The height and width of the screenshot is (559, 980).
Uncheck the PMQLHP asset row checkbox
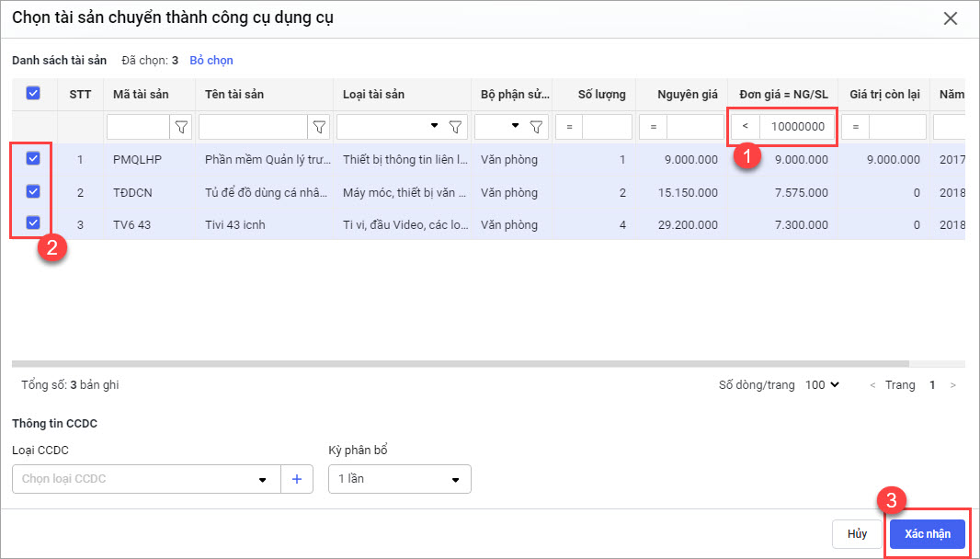pyautogui.click(x=33, y=159)
